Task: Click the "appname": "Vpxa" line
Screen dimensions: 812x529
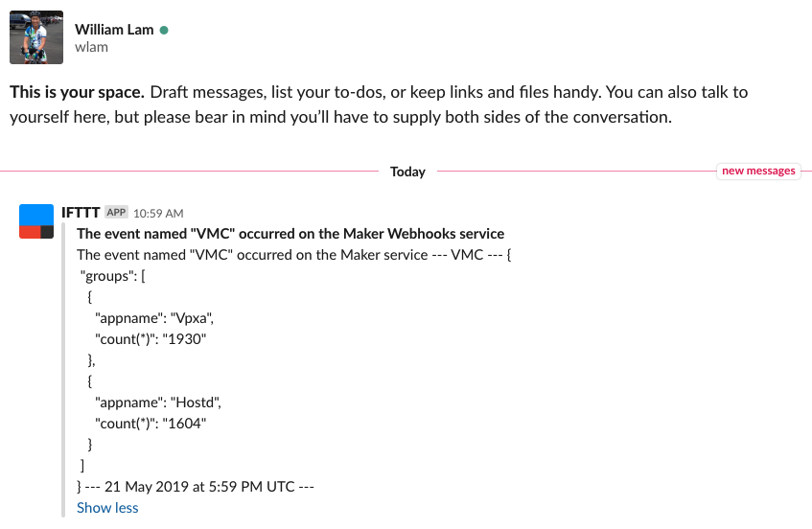Action: (x=158, y=317)
